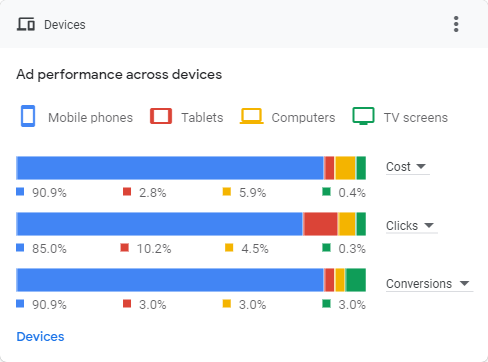Open the three-dot card options menu
This screenshot has height=362, width=488.
456,24
